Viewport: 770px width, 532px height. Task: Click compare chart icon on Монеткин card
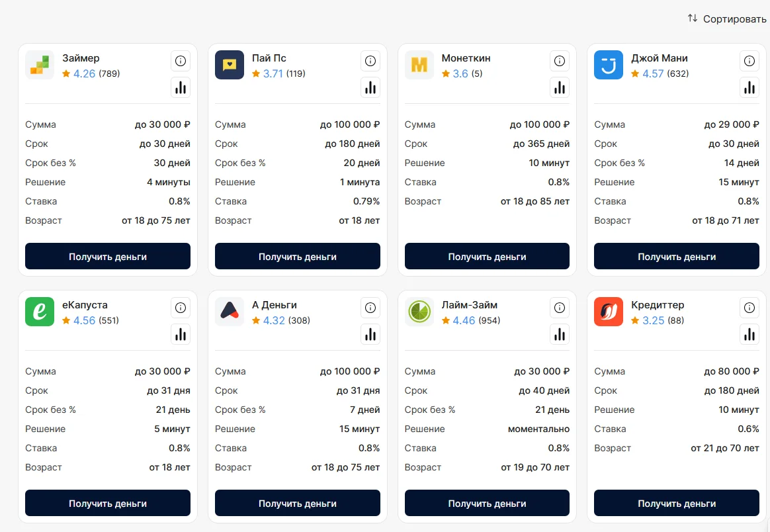[560, 87]
